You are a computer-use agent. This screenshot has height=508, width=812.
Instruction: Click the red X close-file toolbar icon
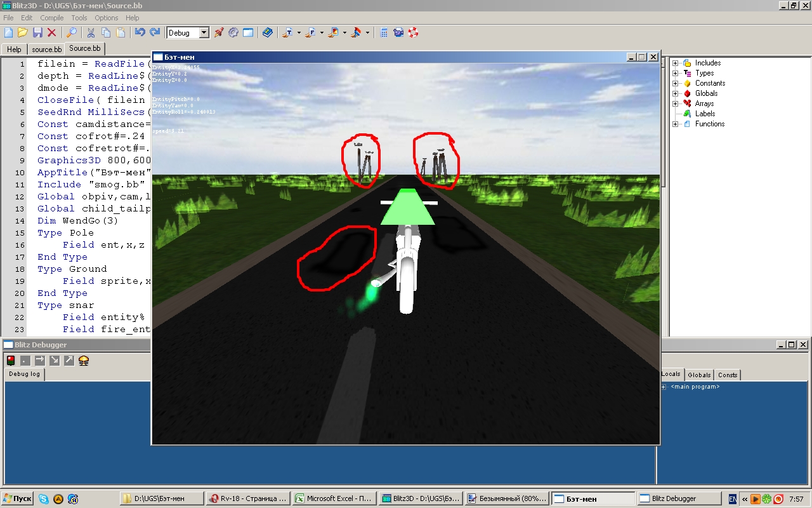[x=52, y=32]
